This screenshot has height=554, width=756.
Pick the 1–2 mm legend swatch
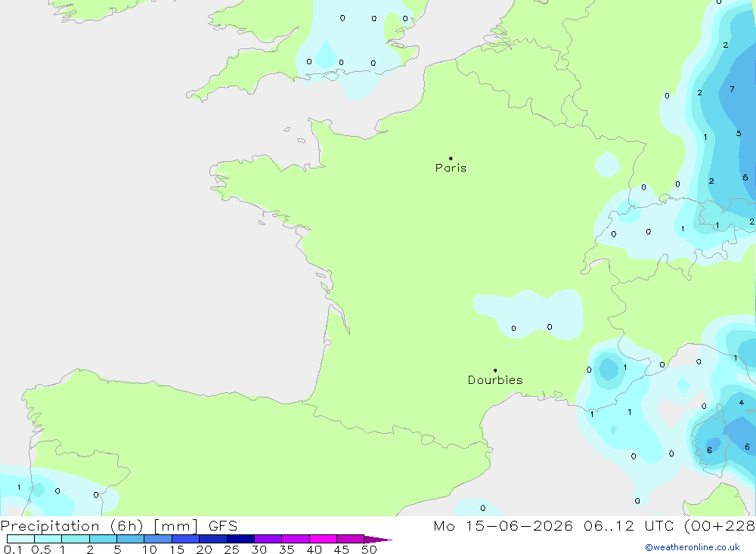point(76,539)
